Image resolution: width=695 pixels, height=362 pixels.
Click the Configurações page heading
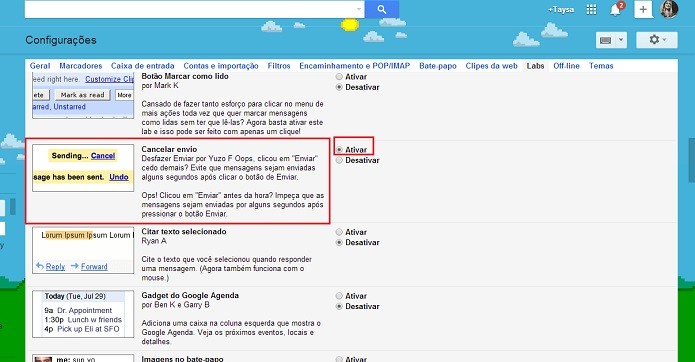[61, 40]
